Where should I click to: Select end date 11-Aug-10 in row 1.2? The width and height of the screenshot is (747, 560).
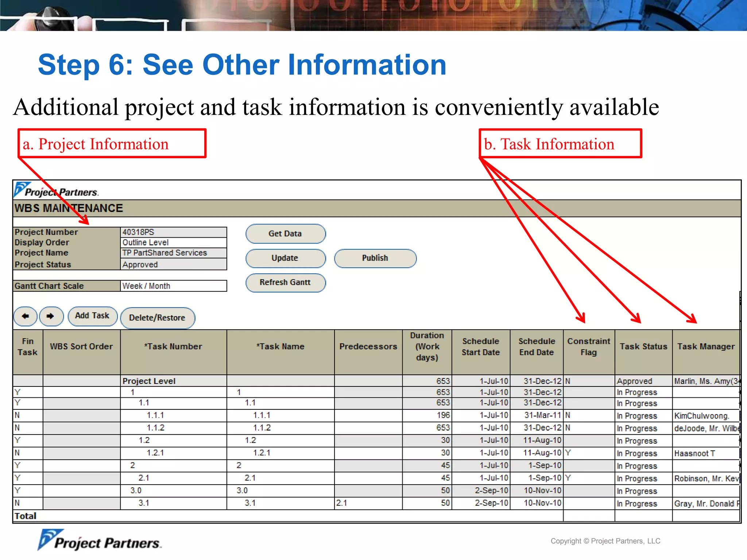(537, 440)
